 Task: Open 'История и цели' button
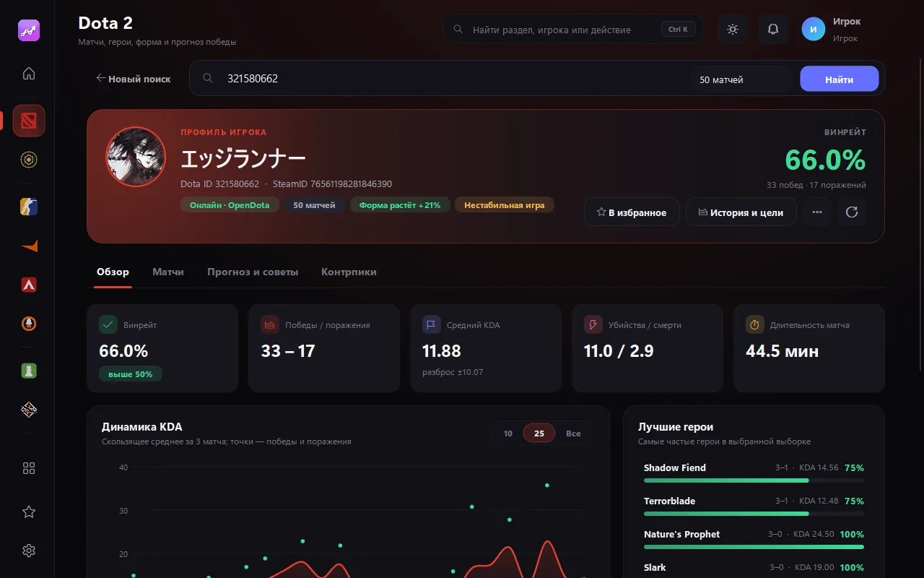(741, 212)
